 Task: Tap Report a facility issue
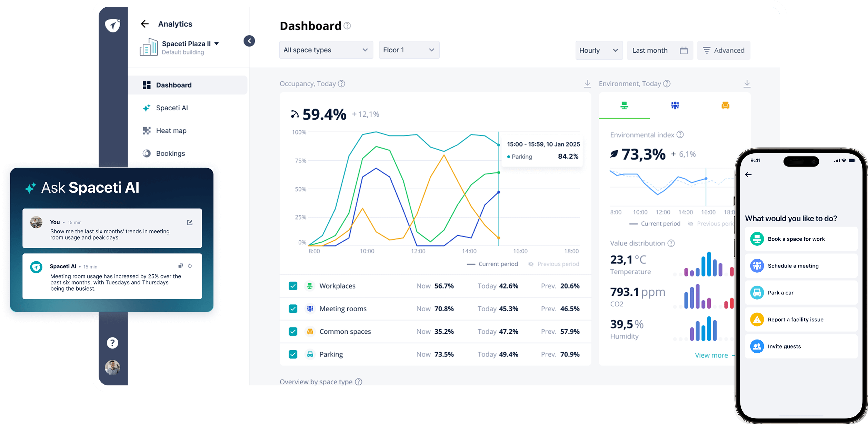[801, 320]
